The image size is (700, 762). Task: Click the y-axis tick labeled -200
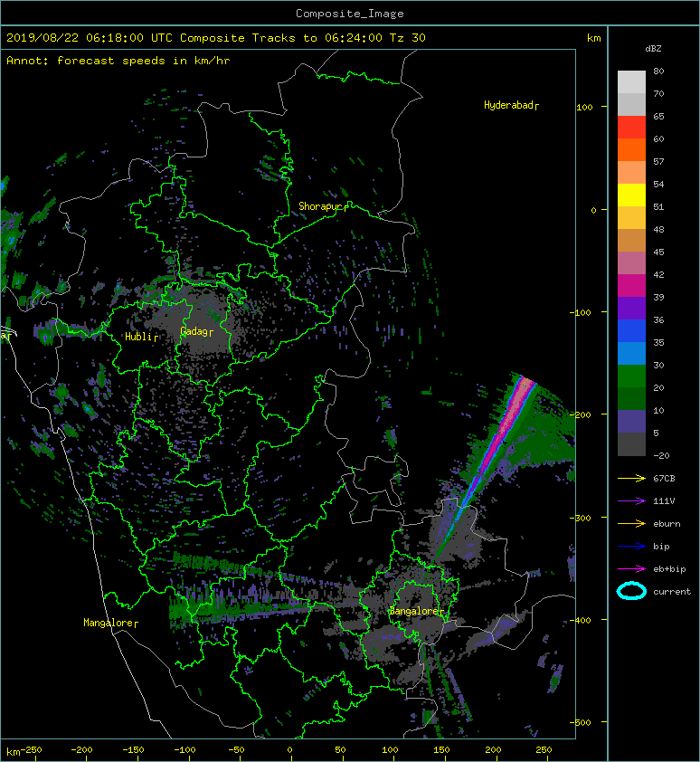(x=581, y=415)
